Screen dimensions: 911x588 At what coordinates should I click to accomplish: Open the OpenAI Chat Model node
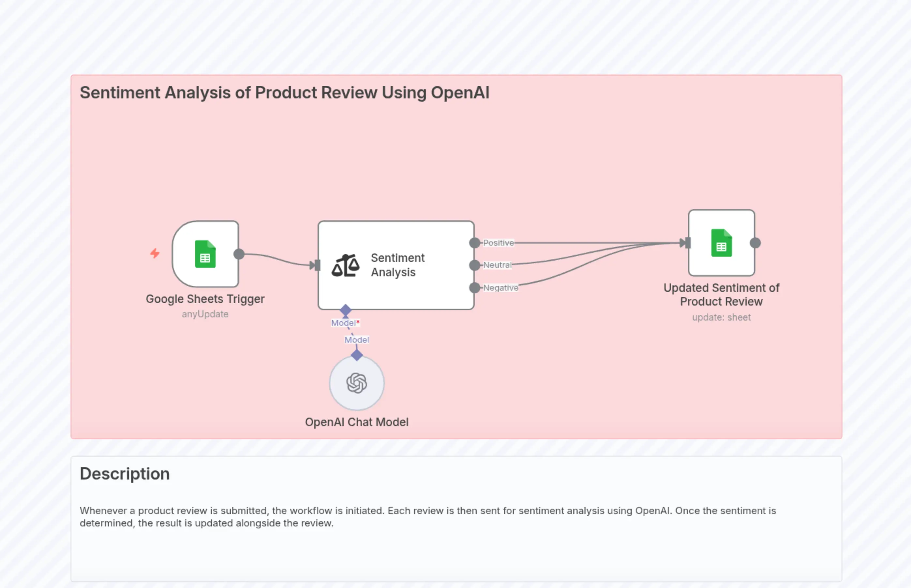coord(356,384)
